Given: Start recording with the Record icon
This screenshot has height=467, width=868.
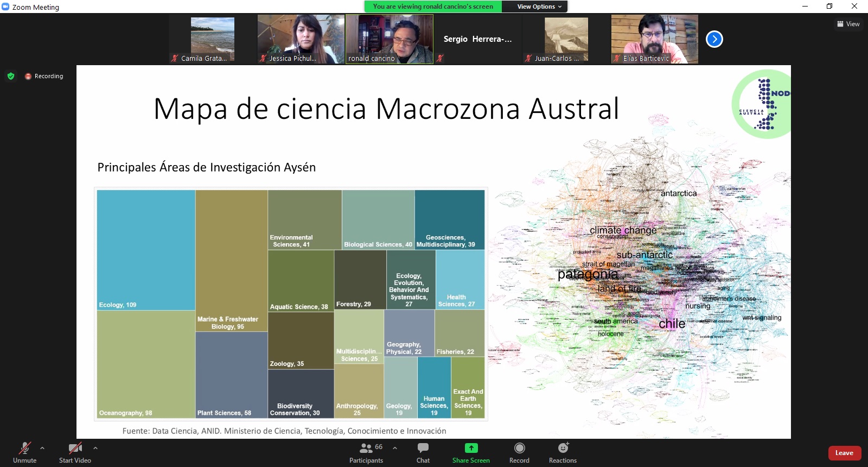Looking at the screenshot, I should pos(519,449).
